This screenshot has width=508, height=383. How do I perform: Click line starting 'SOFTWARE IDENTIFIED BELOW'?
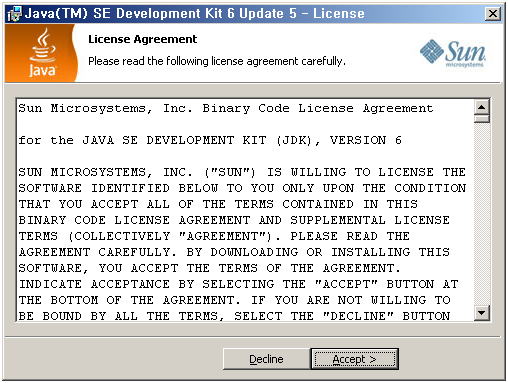[242, 188]
